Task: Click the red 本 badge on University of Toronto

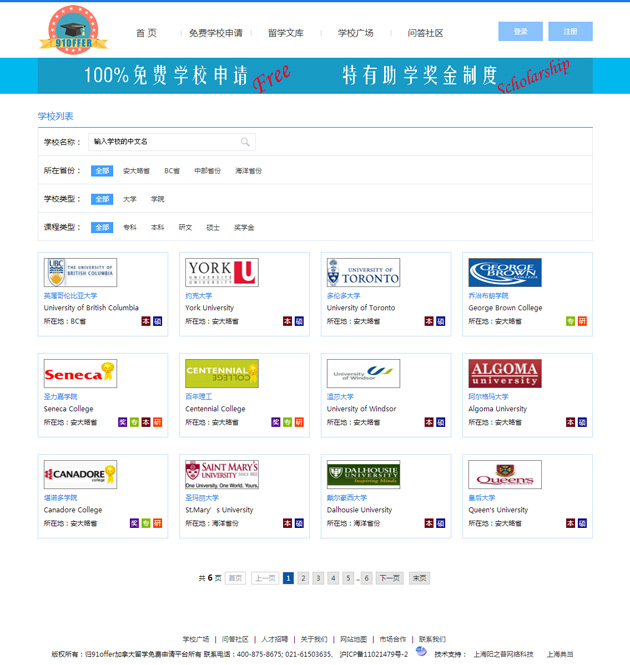Action: coord(429,321)
